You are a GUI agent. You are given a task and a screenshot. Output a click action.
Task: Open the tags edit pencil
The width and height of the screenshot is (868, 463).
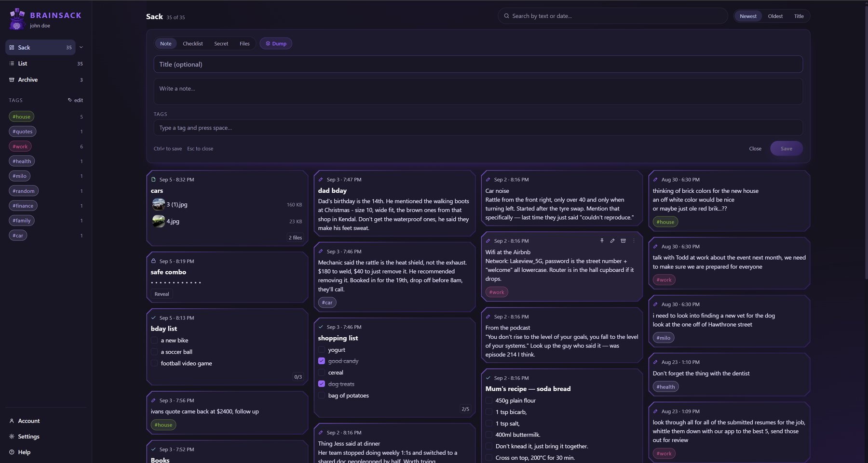click(75, 100)
